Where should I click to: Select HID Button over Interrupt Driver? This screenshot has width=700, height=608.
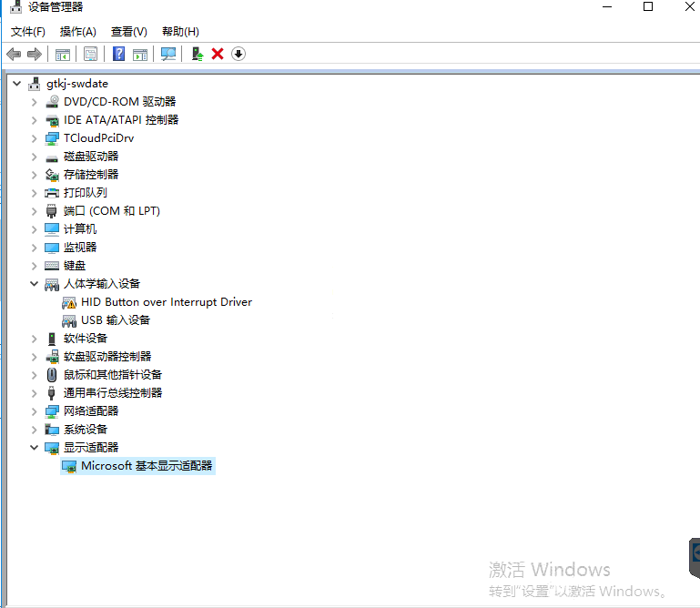pyautogui.click(x=167, y=302)
